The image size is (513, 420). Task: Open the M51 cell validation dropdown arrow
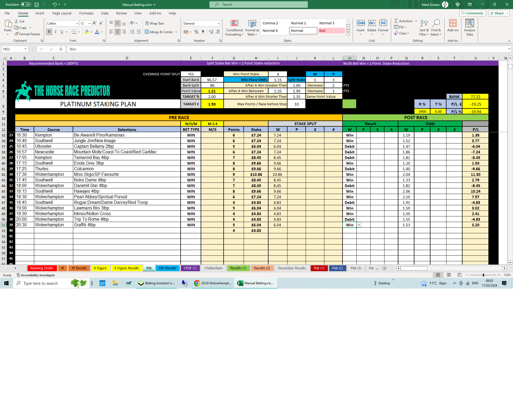coord(359,225)
